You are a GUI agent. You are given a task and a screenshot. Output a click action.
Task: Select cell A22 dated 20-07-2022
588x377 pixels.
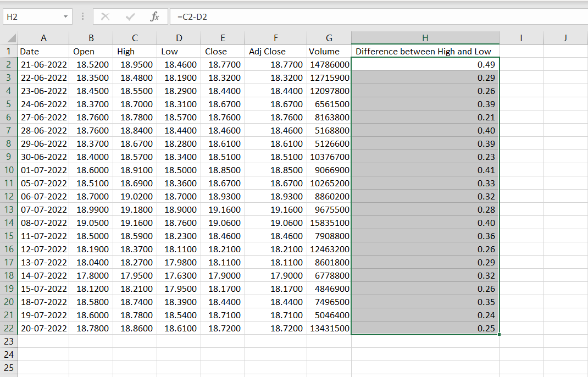pyautogui.click(x=43, y=328)
